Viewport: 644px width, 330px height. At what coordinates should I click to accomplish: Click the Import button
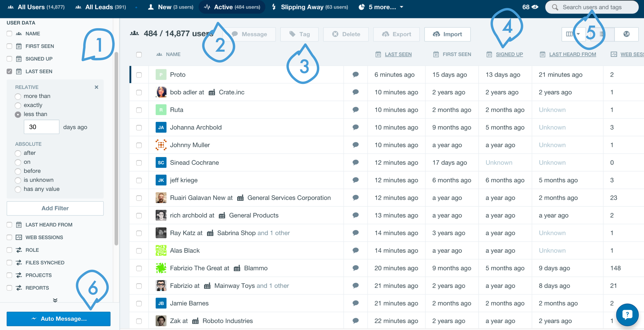(x=447, y=34)
